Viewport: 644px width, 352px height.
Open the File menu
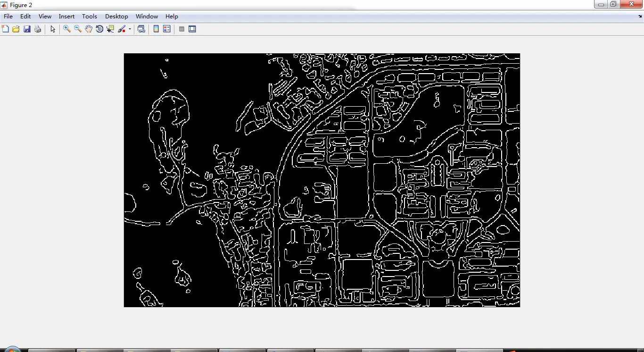[x=8, y=17]
